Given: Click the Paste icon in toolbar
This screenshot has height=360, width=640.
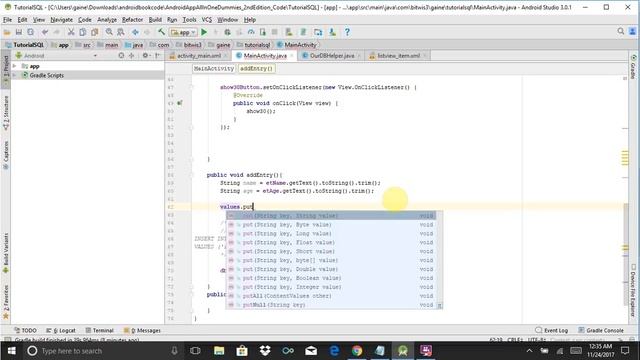Looking at the screenshot, I should (95, 32).
